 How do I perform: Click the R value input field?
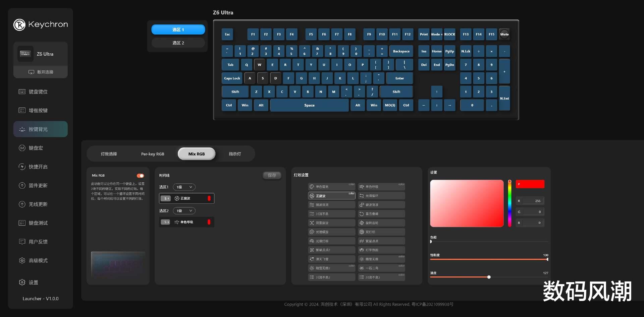coord(533,201)
